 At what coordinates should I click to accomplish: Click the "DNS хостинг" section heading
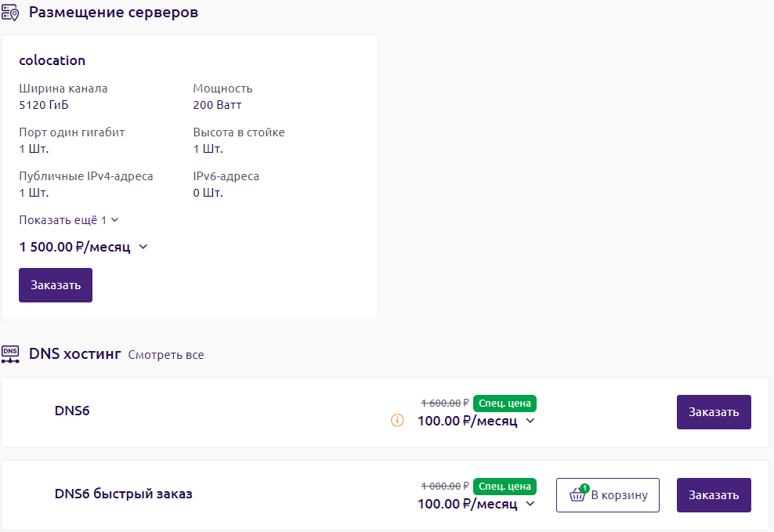point(75,354)
